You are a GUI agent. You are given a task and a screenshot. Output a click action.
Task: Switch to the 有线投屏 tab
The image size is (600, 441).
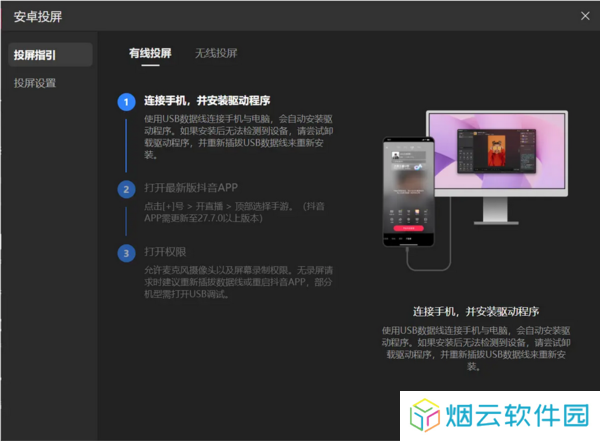pyautogui.click(x=150, y=53)
